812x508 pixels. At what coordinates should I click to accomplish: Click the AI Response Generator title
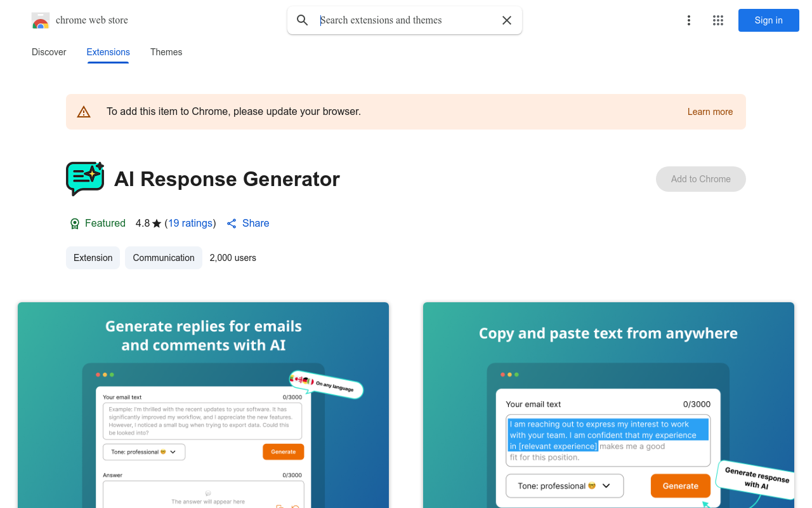coord(227,179)
